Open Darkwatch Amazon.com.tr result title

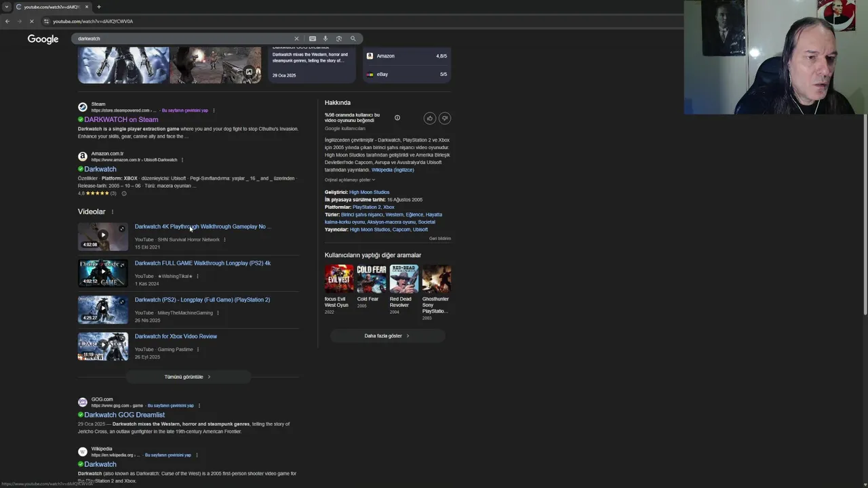coord(100,169)
